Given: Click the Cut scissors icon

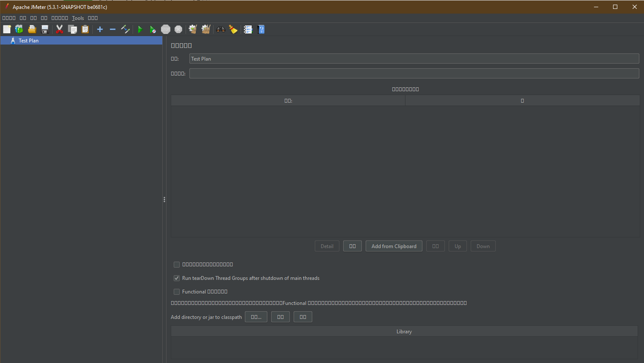Looking at the screenshot, I should (59, 29).
